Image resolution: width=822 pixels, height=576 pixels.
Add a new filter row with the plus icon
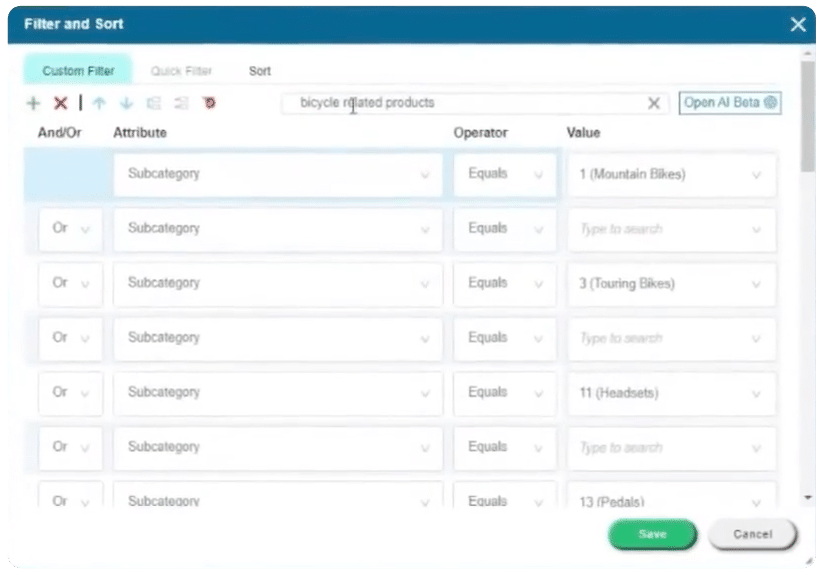[x=33, y=103]
